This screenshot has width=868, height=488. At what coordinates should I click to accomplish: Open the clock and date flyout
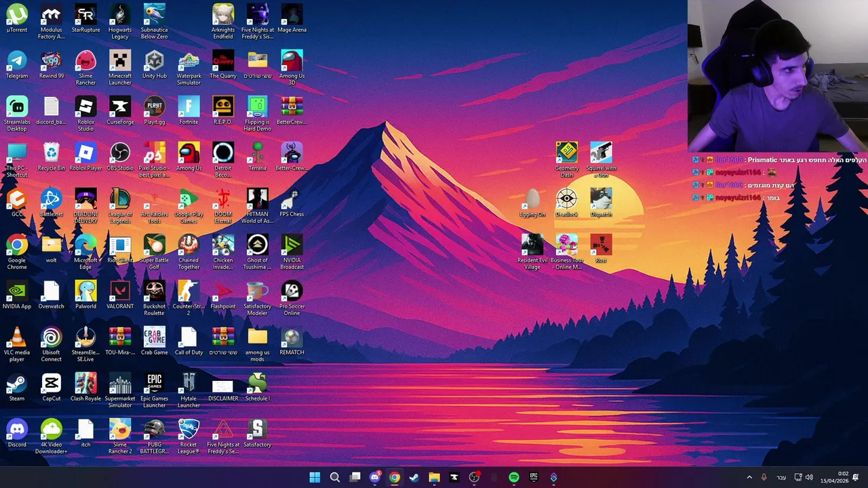click(834, 477)
